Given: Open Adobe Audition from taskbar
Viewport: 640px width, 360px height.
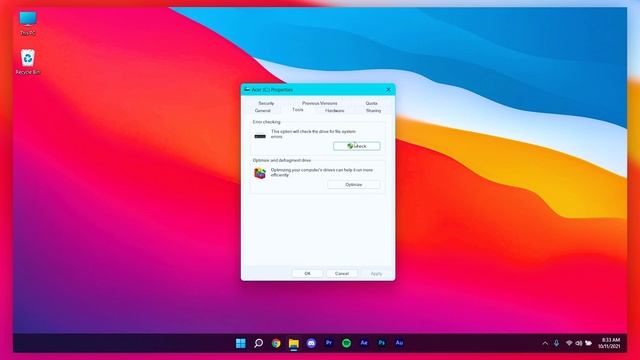Looking at the screenshot, I should pyautogui.click(x=399, y=343).
